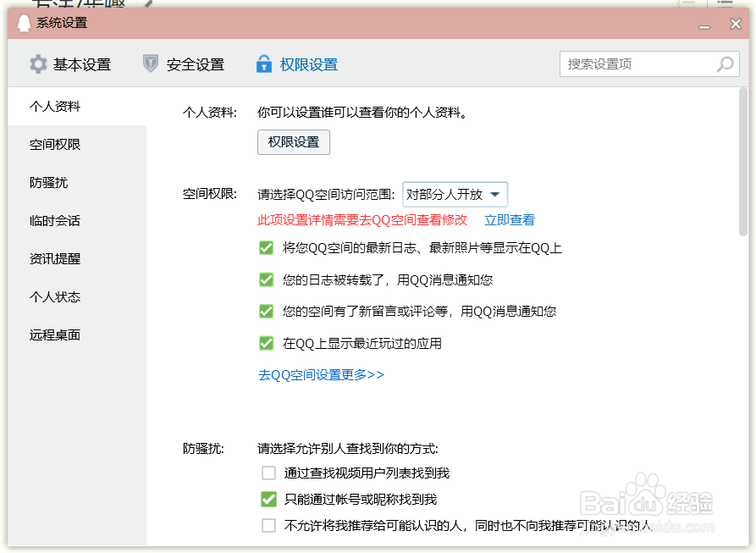756x553 pixels.
Task: Open 远程桌面 sidebar item
Action: [77, 335]
